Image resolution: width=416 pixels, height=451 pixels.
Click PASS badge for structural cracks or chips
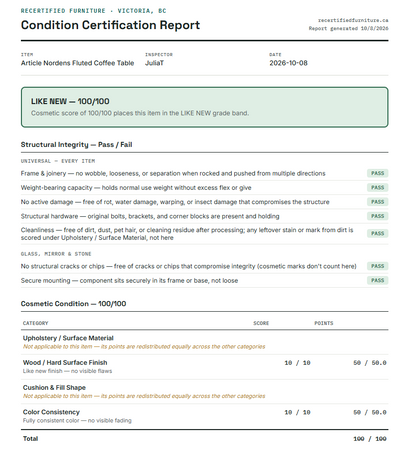pyautogui.click(x=378, y=266)
